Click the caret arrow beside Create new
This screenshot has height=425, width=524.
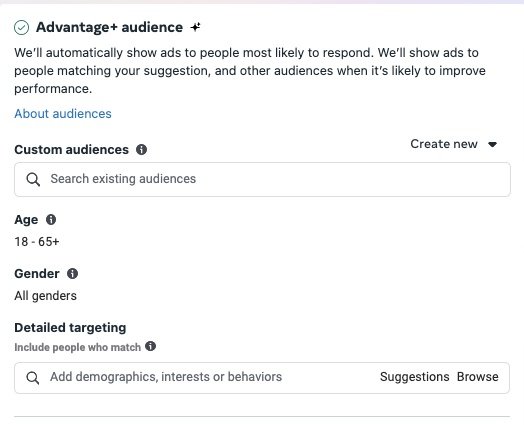click(x=493, y=144)
